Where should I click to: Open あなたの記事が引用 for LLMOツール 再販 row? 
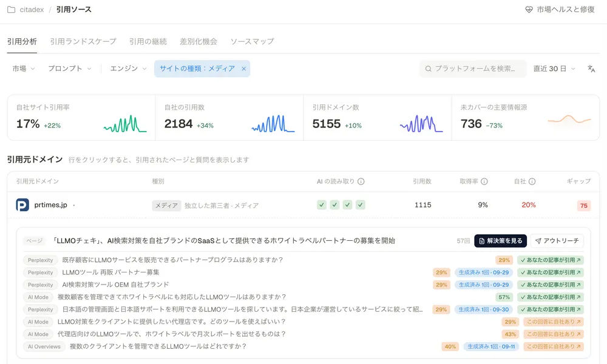coord(551,273)
